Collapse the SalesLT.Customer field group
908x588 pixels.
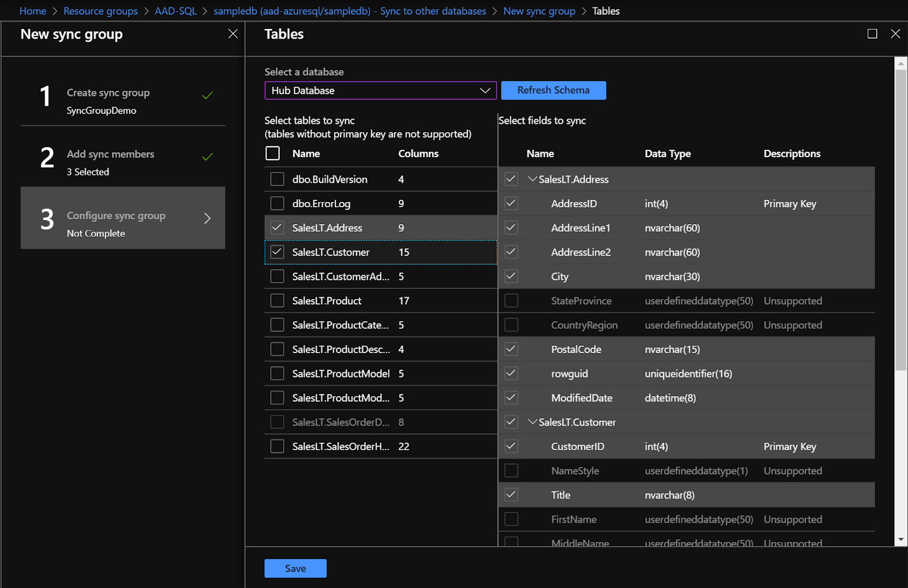(532, 422)
